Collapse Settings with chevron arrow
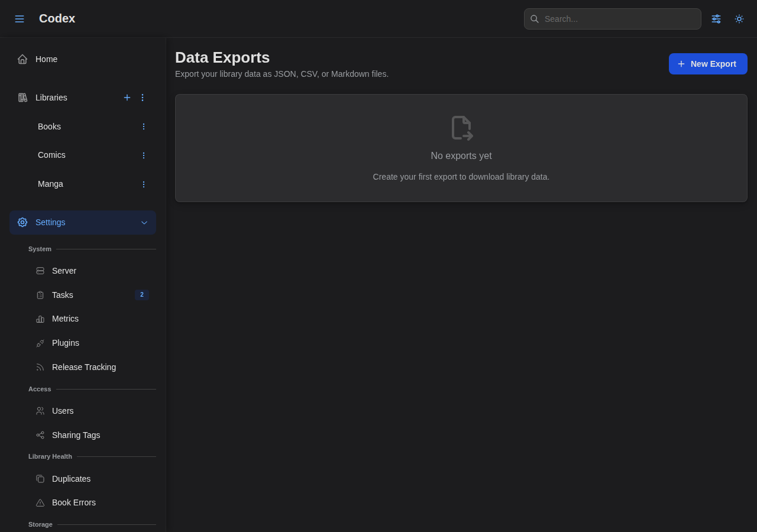The width and height of the screenshot is (757, 532). point(144,223)
